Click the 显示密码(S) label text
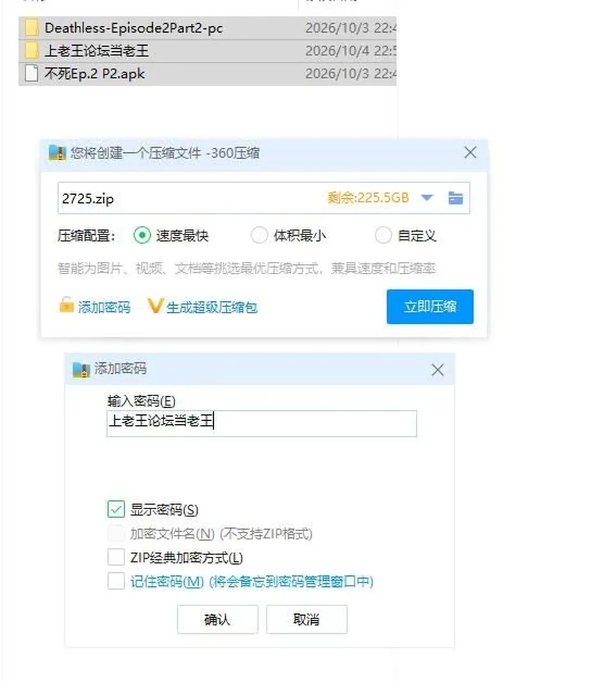This screenshot has height=682, width=616. point(164,510)
